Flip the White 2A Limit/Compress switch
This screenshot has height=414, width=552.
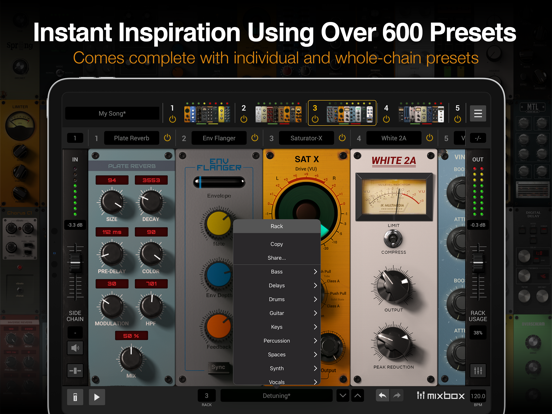click(393, 239)
